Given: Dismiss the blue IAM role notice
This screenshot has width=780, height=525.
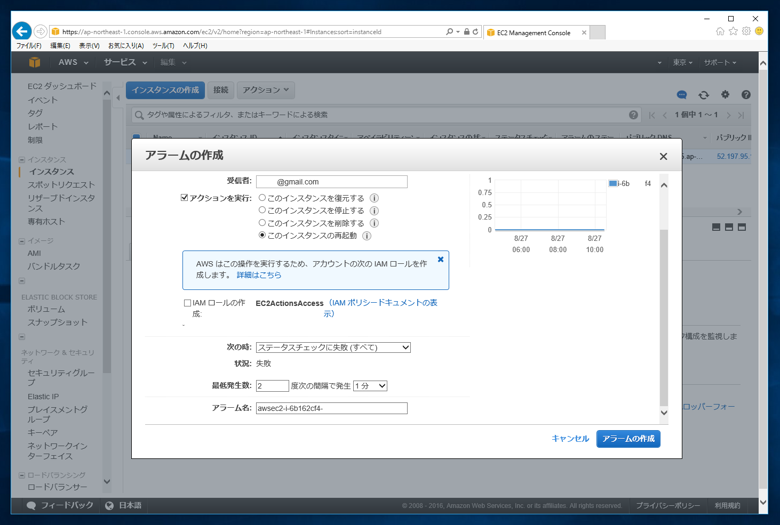Looking at the screenshot, I should coord(440,259).
